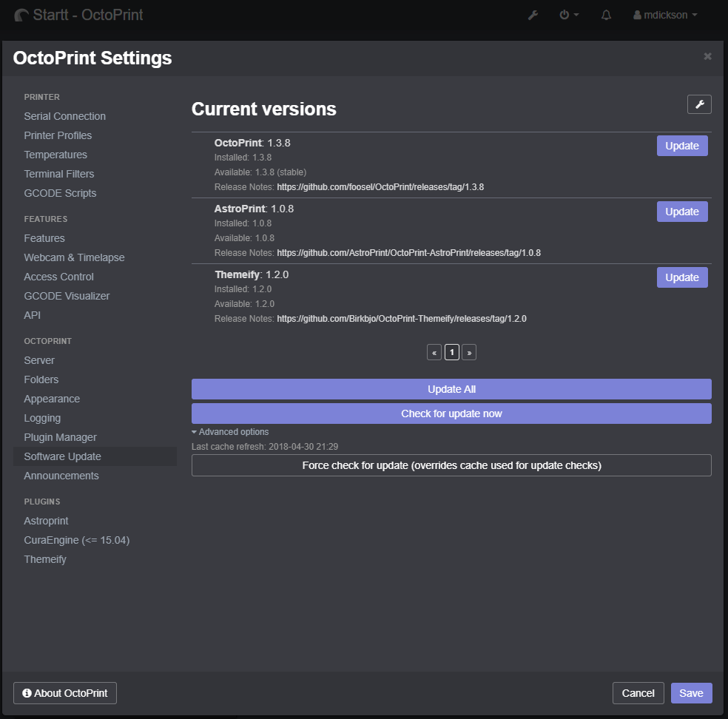Force check for update overriding cache
This screenshot has width=728, height=719.
[x=451, y=465]
